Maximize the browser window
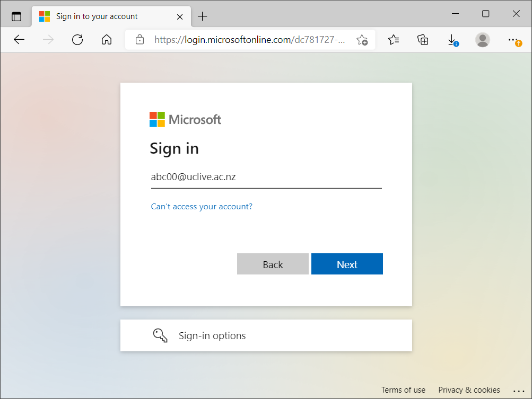Screen dimensions: 532x399 coord(485,14)
